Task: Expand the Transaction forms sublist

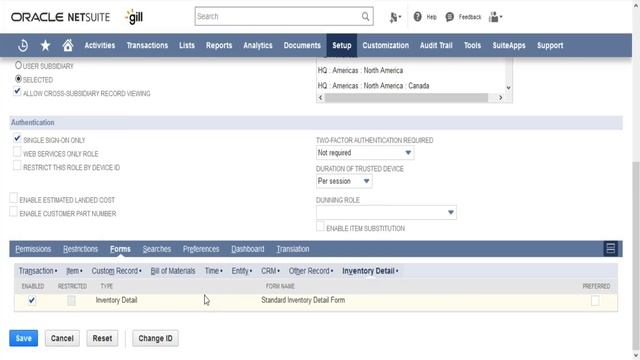Action: pos(38,271)
